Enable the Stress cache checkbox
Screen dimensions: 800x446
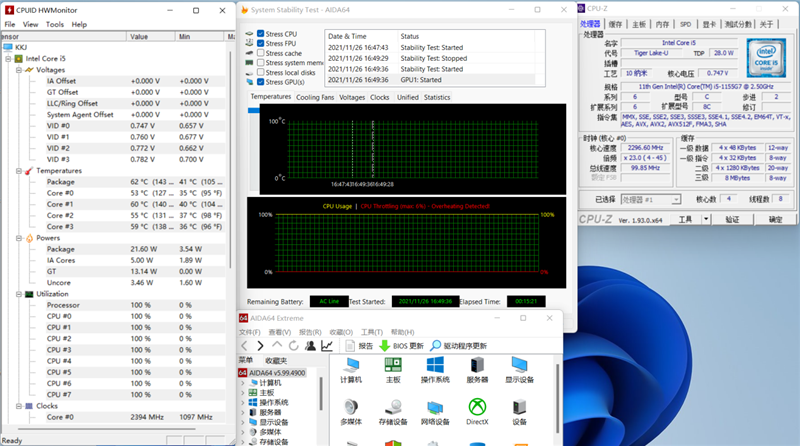[x=261, y=53]
